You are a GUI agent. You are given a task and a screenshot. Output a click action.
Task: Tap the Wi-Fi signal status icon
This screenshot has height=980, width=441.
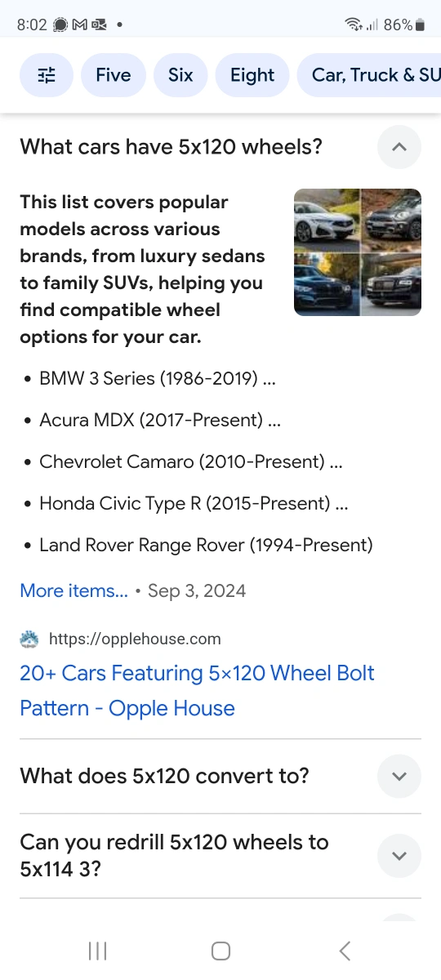[x=354, y=24]
